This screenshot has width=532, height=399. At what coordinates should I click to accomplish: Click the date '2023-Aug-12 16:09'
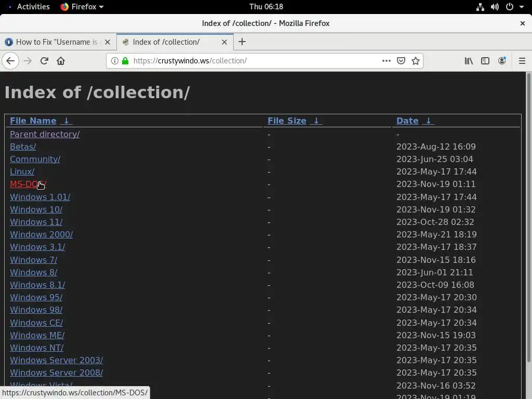coord(436,147)
